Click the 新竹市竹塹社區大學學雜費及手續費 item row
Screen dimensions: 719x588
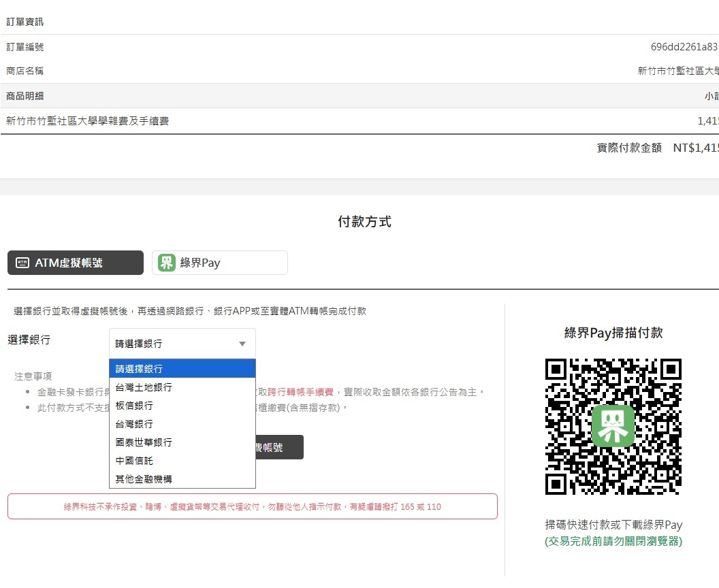pyautogui.click(x=87, y=121)
